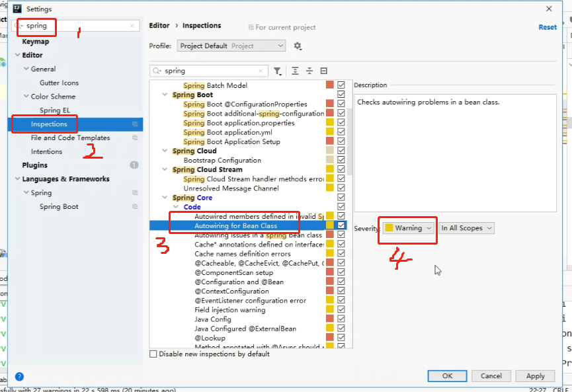
Task: Collapse the General node in sidebar
Action: tap(26, 69)
